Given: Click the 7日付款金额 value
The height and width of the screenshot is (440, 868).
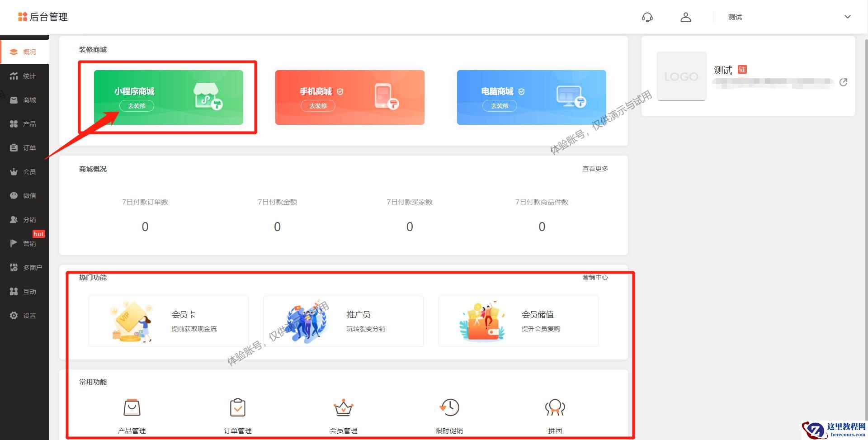Looking at the screenshot, I should tap(278, 227).
